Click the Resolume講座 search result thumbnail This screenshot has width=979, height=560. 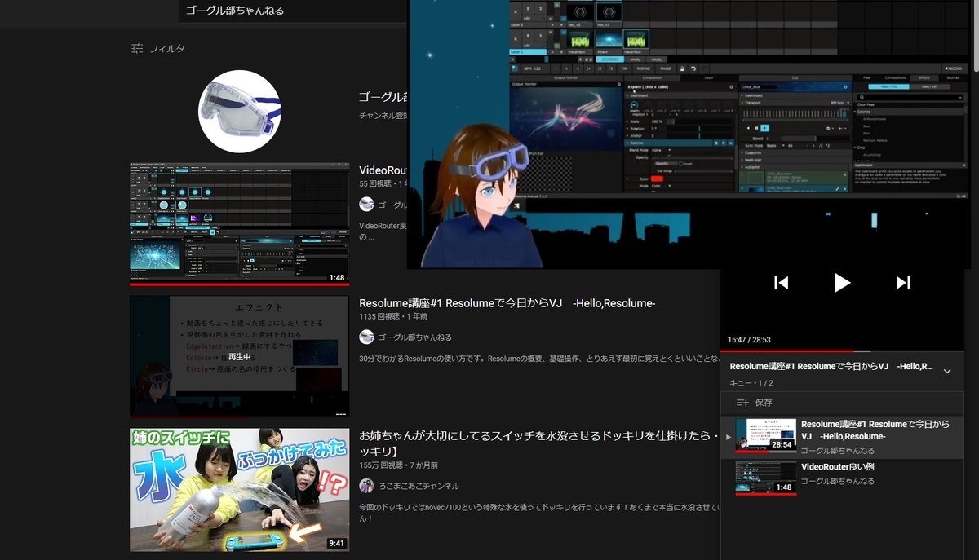coord(240,356)
